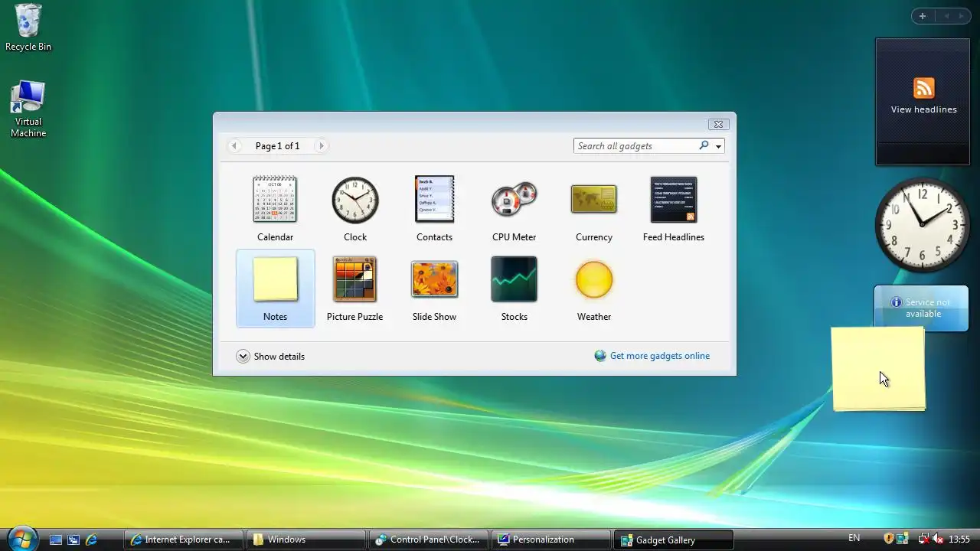Select the Virtual Machine desktop shortcut
The width and height of the screenshot is (980, 551).
28,109
